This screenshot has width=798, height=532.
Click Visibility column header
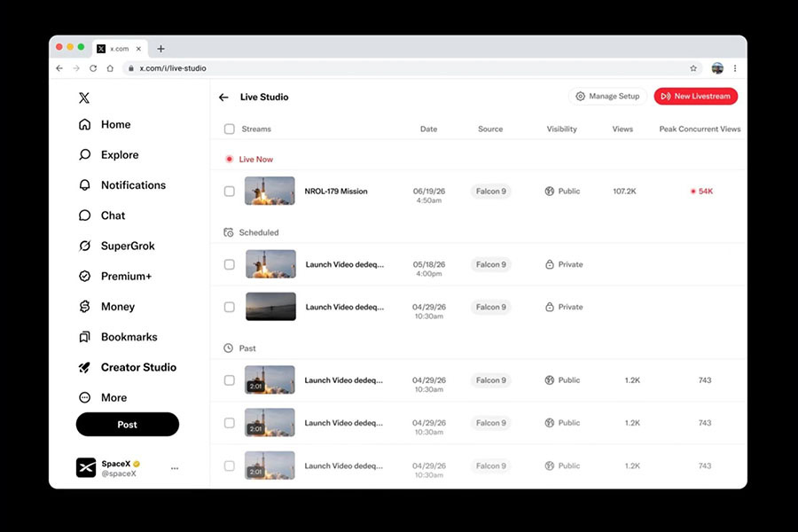(562, 129)
